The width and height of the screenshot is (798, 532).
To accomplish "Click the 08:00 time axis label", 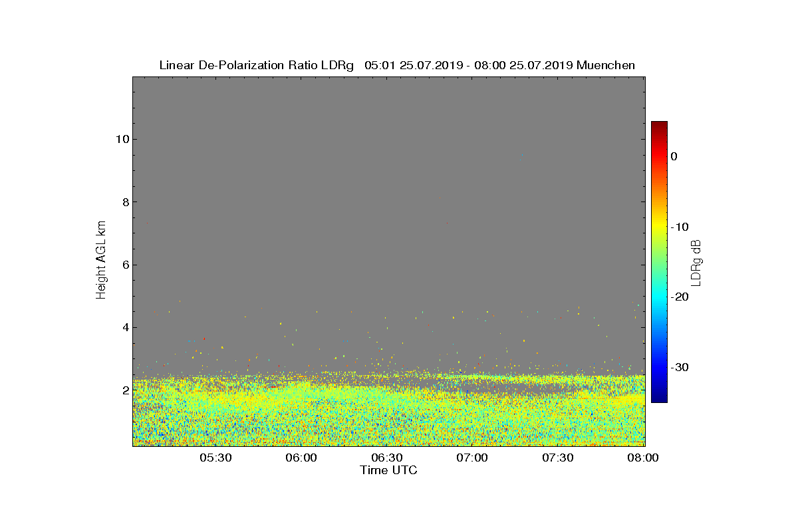I will tap(644, 458).
